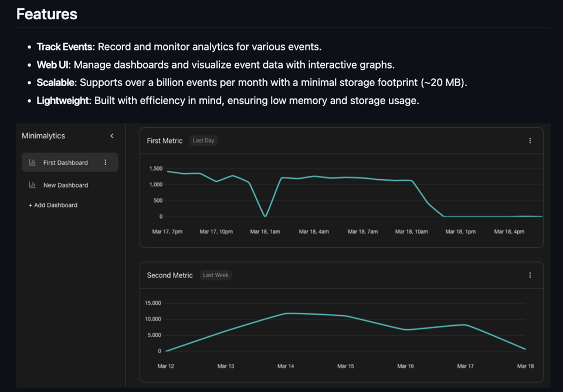The image size is (563, 392).
Task: Click the First Metric dip near Mar 18, 1am
Action: 266,216
